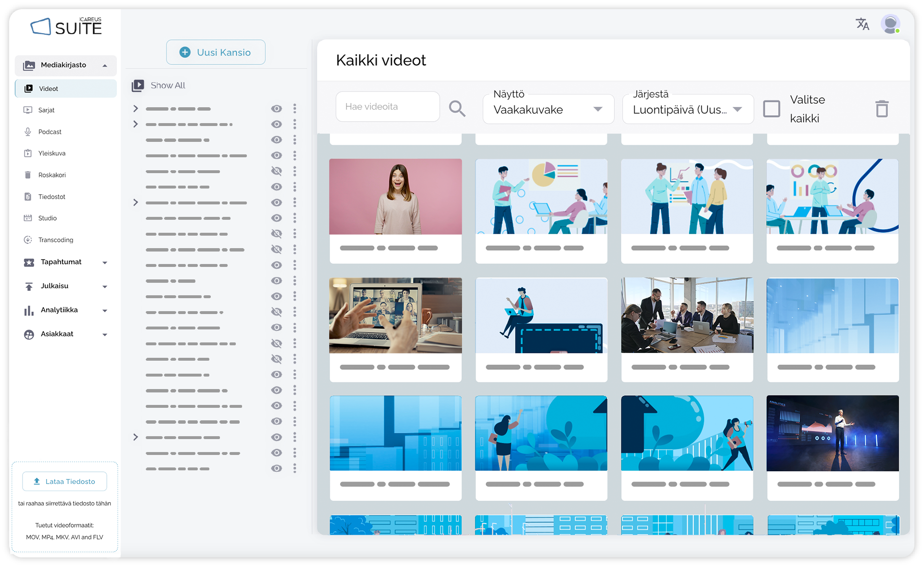The height and width of the screenshot is (567, 924).
Task: Click the Julkaisu publish icon
Action: tap(29, 286)
